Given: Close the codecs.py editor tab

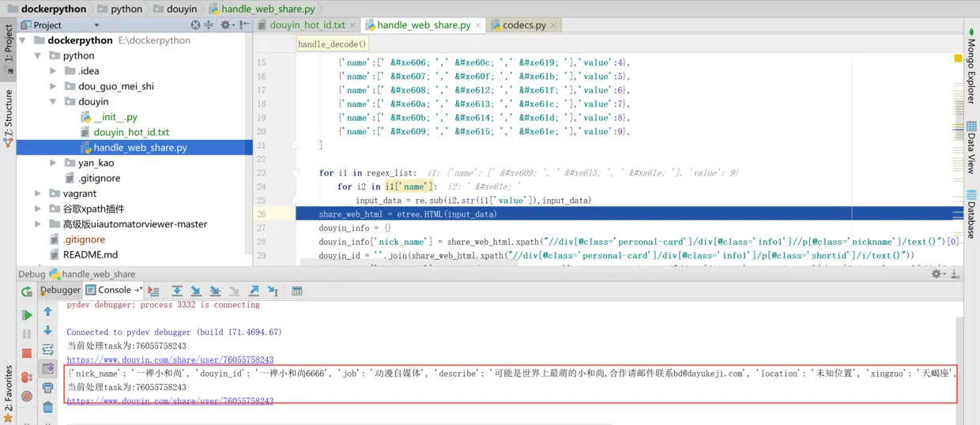Looking at the screenshot, I should (x=553, y=26).
